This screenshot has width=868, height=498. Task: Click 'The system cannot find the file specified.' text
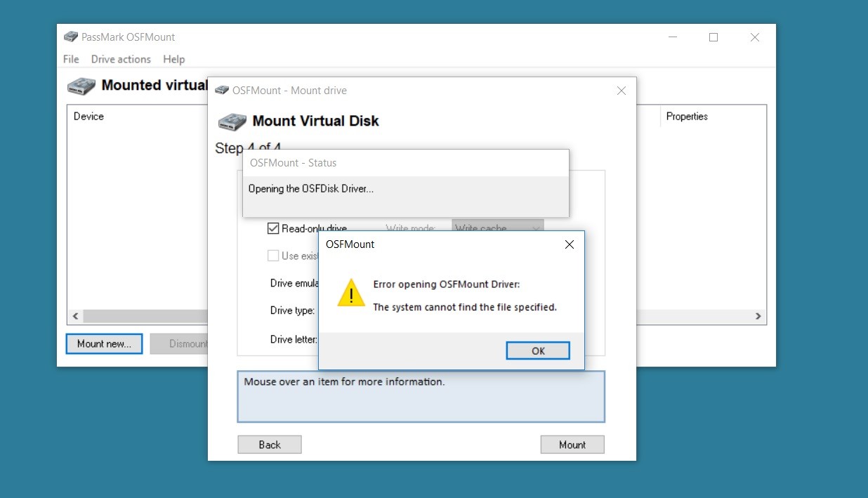(465, 307)
